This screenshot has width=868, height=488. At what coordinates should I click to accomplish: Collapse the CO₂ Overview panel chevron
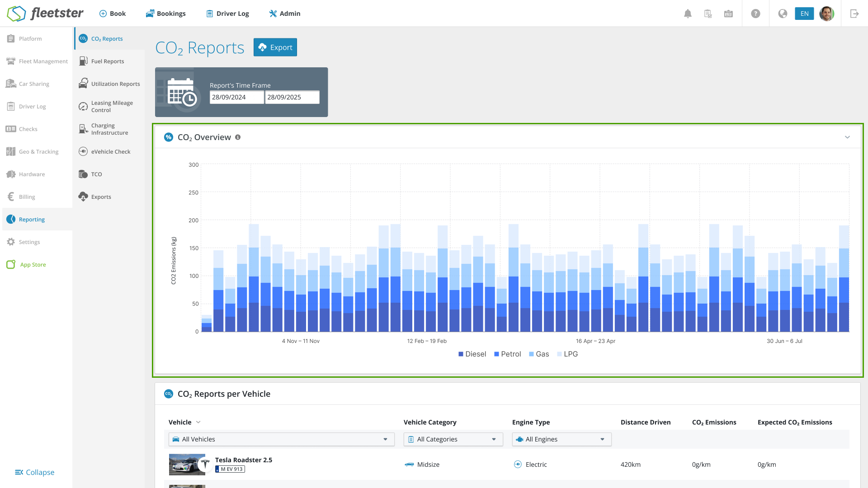(847, 137)
